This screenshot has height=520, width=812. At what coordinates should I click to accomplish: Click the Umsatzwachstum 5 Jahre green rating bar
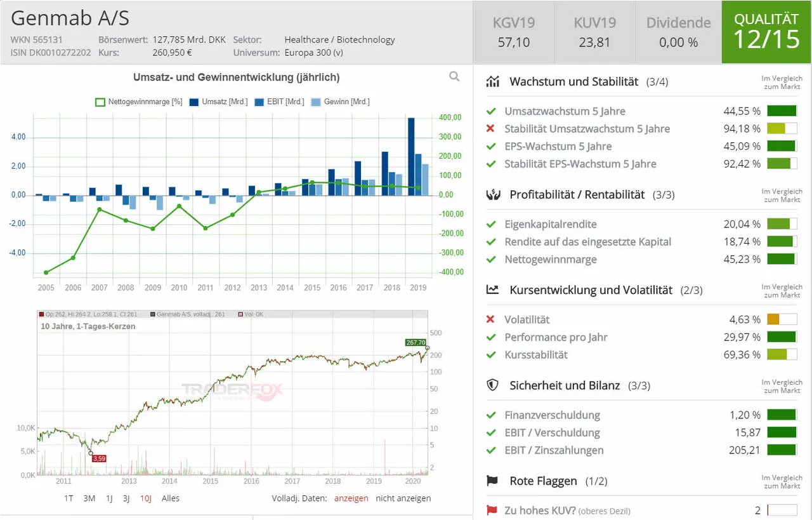pyautogui.click(x=782, y=111)
